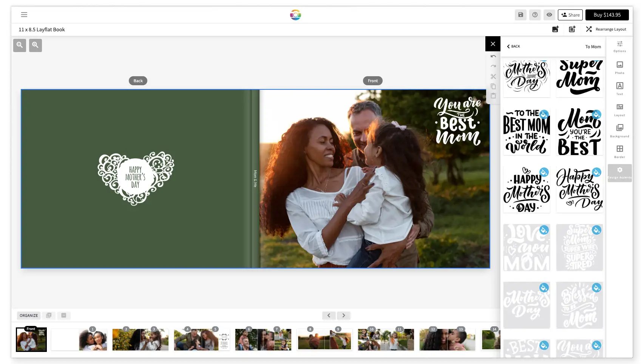Open the Layout panel
This screenshot has width=644, height=364.
pyautogui.click(x=619, y=109)
